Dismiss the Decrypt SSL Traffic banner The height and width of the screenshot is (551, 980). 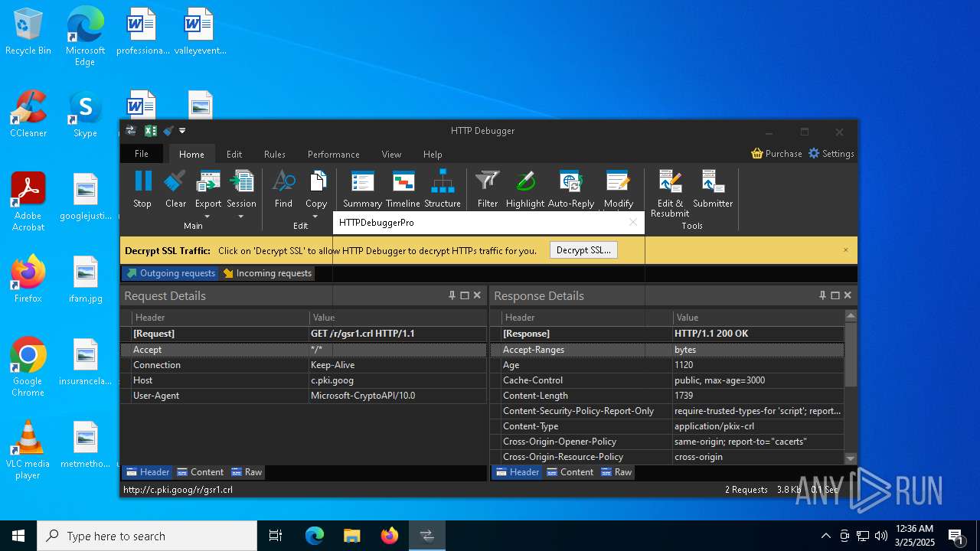coord(846,250)
